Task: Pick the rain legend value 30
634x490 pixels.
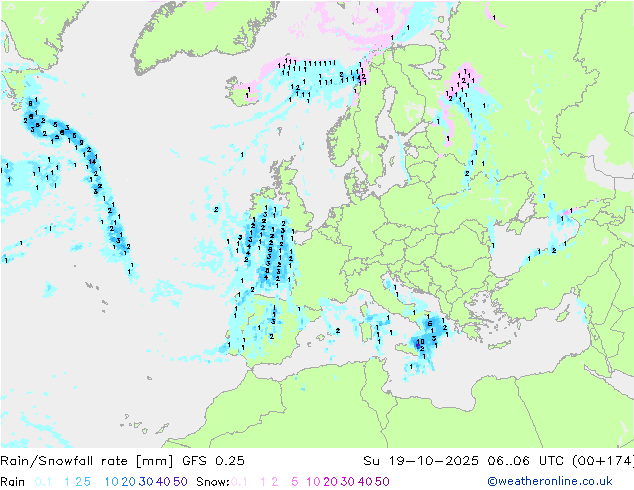Action: (146, 482)
